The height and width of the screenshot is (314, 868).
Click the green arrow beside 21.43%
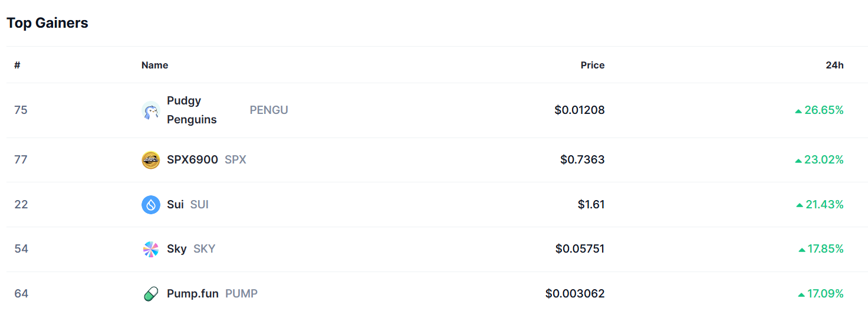[x=800, y=205]
